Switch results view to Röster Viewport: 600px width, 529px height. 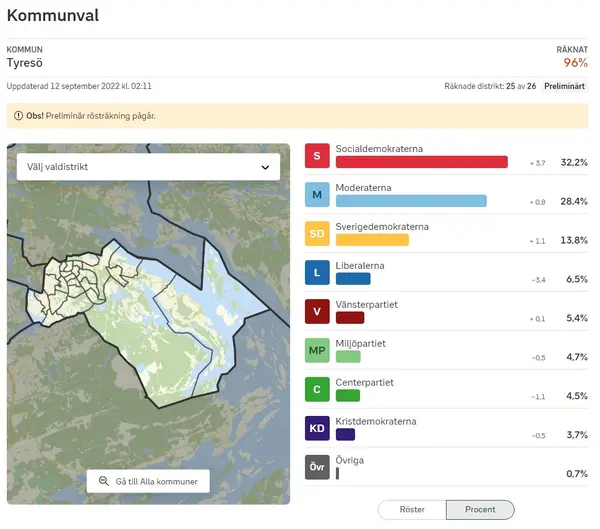[412, 510]
